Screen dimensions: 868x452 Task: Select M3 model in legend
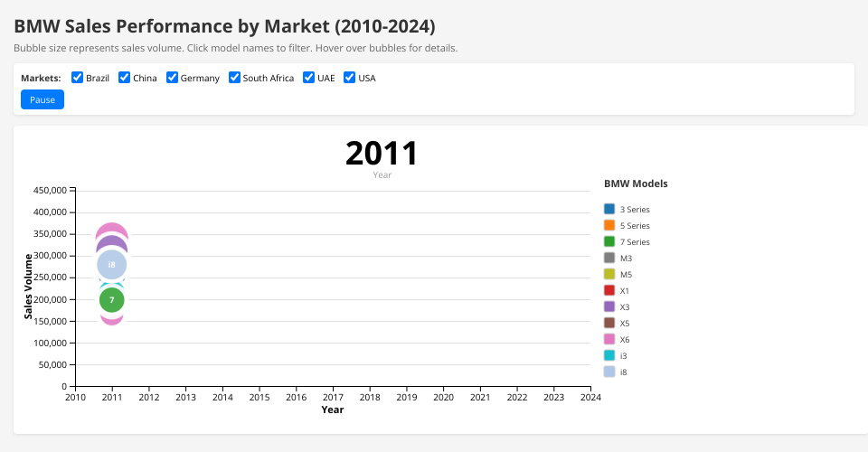(x=626, y=259)
